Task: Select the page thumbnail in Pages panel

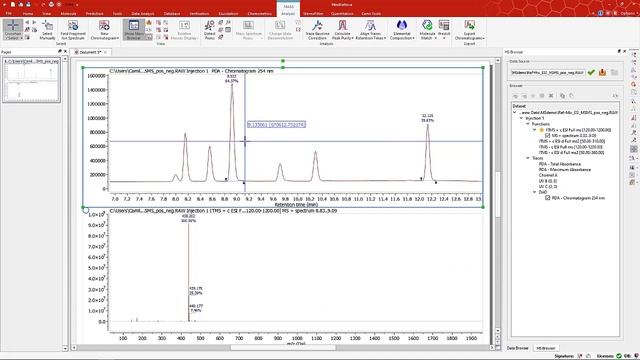Action: (x=31, y=80)
